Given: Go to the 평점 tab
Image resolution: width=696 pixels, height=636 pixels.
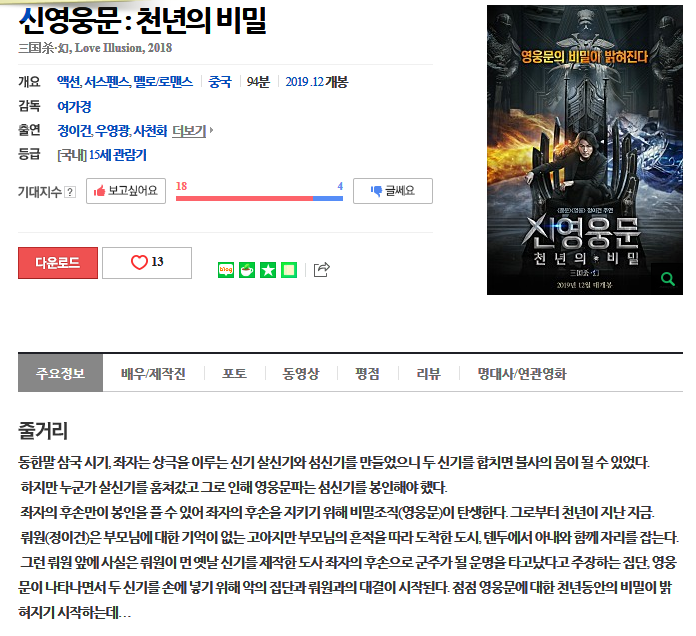Looking at the screenshot, I should [x=367, y=373].
